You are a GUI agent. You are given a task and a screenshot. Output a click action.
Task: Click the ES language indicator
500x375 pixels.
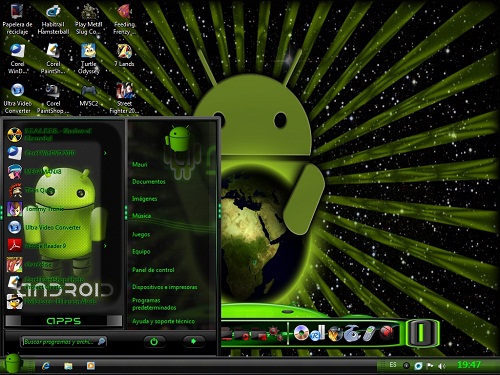coord(393,365)
